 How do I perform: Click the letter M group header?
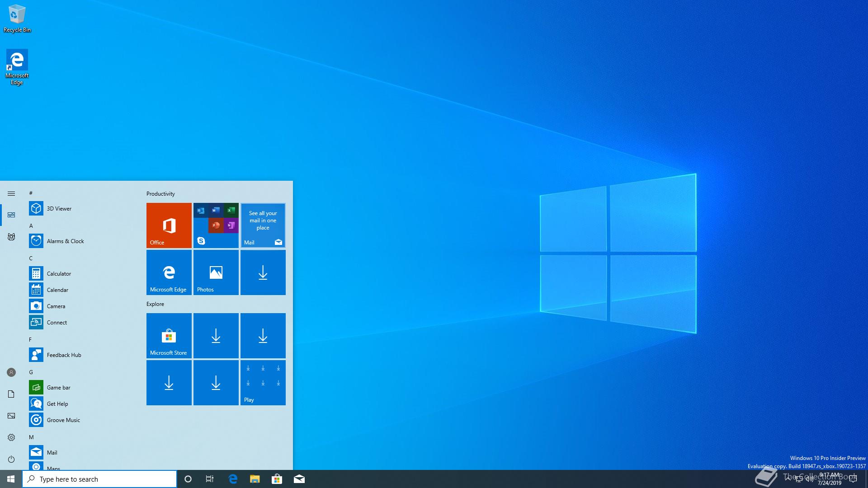(31, 437)
